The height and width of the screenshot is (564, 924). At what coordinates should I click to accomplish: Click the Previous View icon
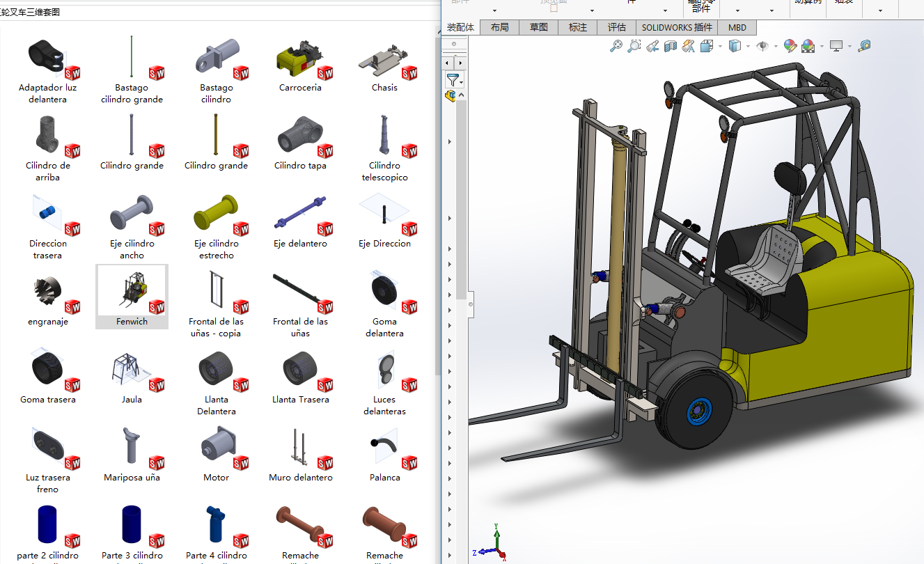point(652,46)
